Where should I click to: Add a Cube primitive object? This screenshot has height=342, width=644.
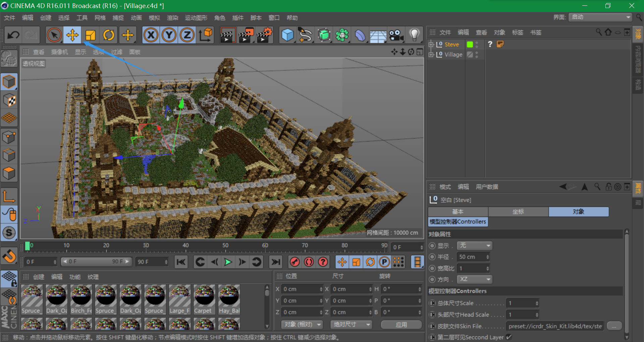click(x=288, y=35)
